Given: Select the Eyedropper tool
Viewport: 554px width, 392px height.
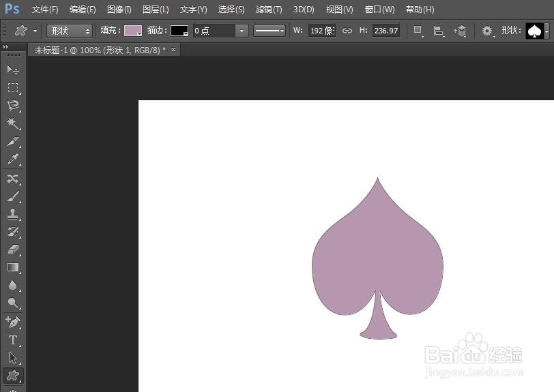Looking at the screenshot, I should (13, 160).
